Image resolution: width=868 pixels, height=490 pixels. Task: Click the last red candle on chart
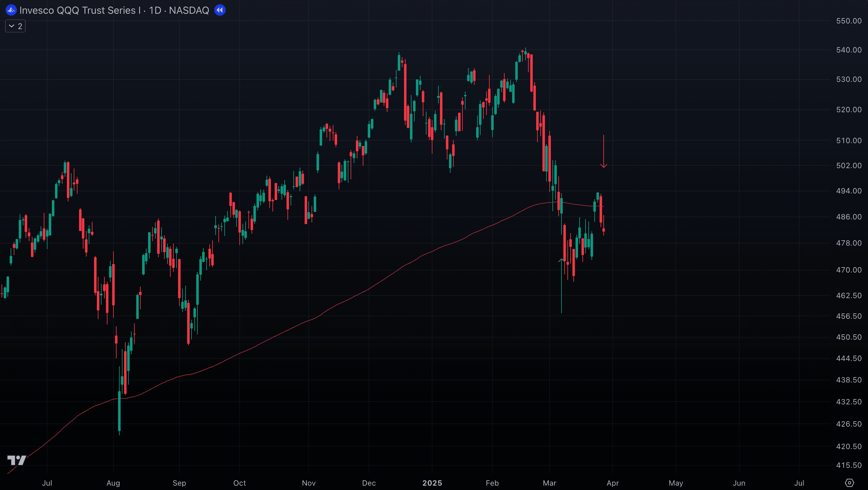point(603,230)
